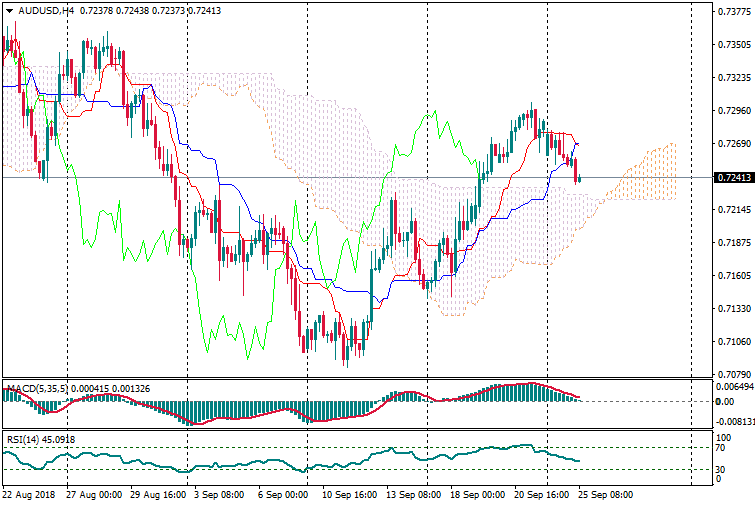Click the 29 Aug 16:00 time label
Image resolution: width=755 pixels, height=506 pixels.
coord(157,494)
